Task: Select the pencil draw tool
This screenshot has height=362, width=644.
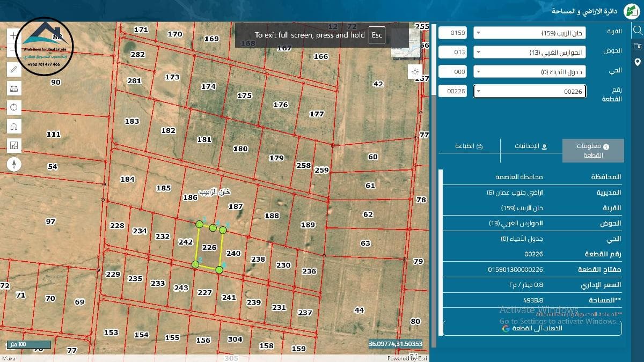Action: [14, 69]
